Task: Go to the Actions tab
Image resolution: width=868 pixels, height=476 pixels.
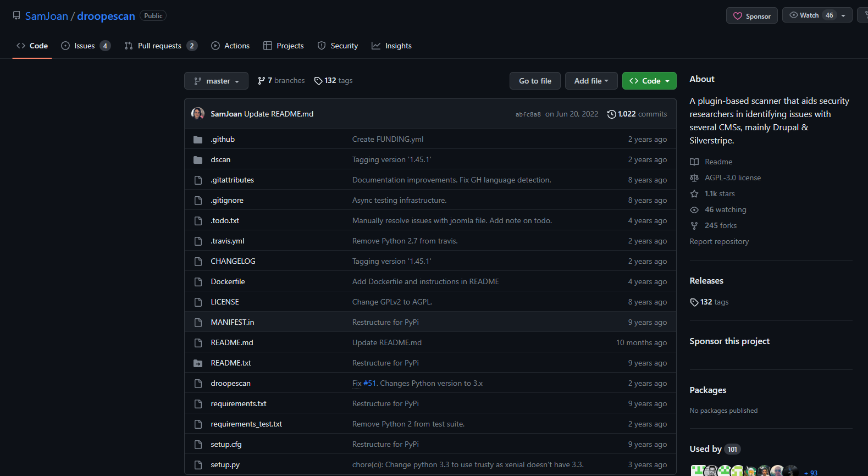Action: pos(230,46)
